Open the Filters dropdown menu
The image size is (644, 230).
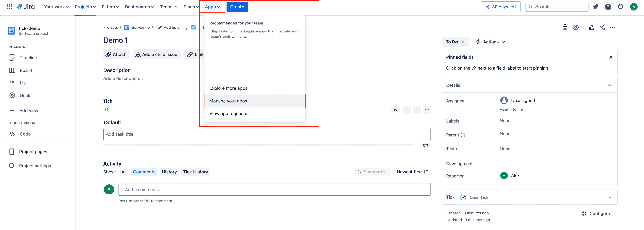point(110,7)
